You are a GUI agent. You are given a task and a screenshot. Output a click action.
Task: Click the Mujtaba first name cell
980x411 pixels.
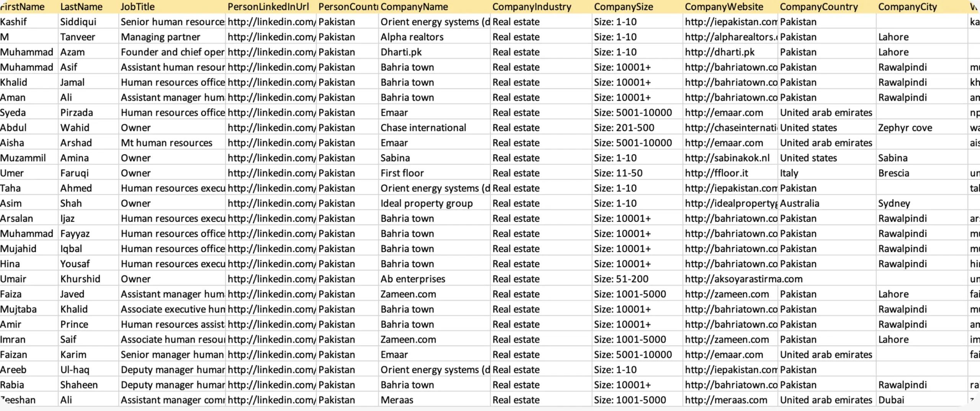click(29, 309)
